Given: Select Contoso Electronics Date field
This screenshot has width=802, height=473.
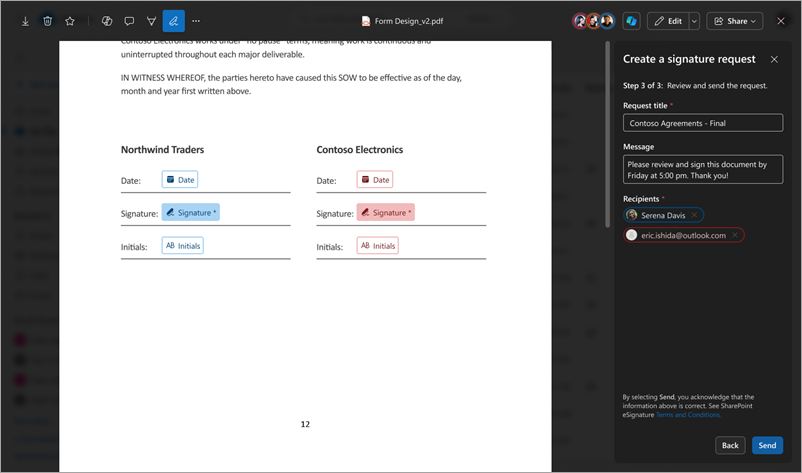Looking at the screenshot, I should click(x=375, y=179).
